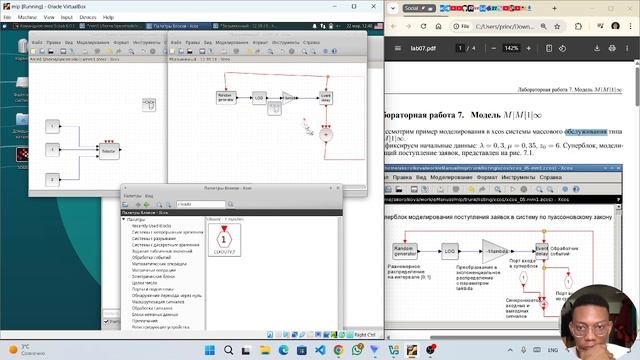Click the gray back arrow in the palette browser
The image size is (640, 360).
pyautogui.click(x=138, y=204)
